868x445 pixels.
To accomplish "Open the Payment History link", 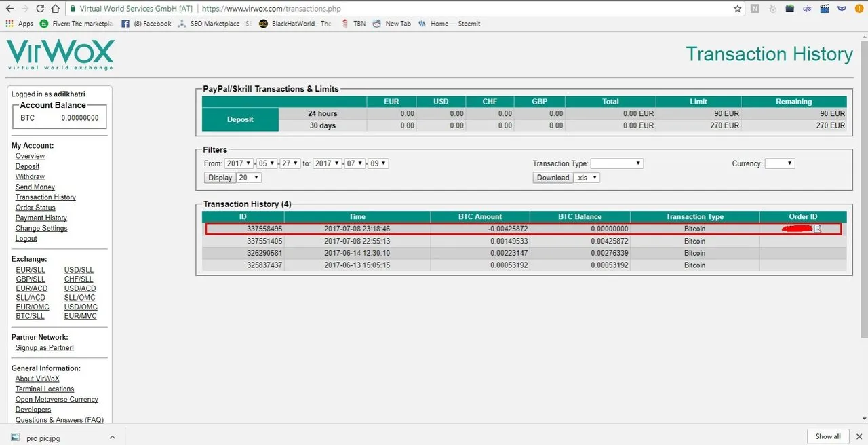I will tap(41, 218).
